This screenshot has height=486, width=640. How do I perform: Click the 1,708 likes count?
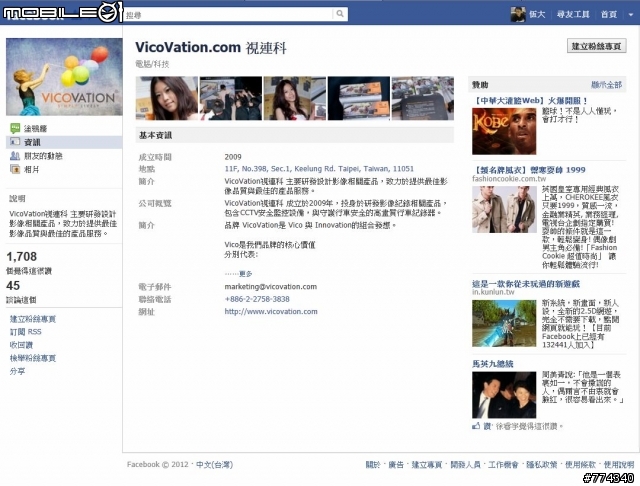click(x=22, y=257)
